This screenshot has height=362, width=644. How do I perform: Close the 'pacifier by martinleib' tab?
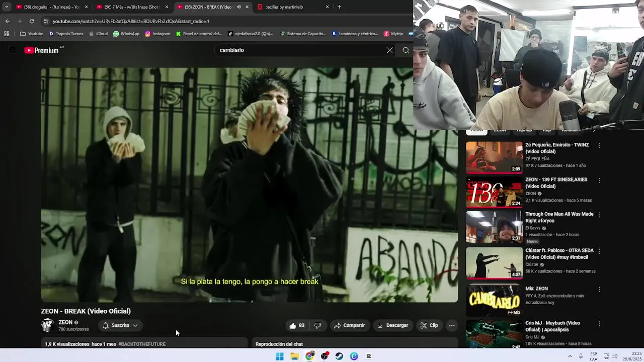(328, 7)
